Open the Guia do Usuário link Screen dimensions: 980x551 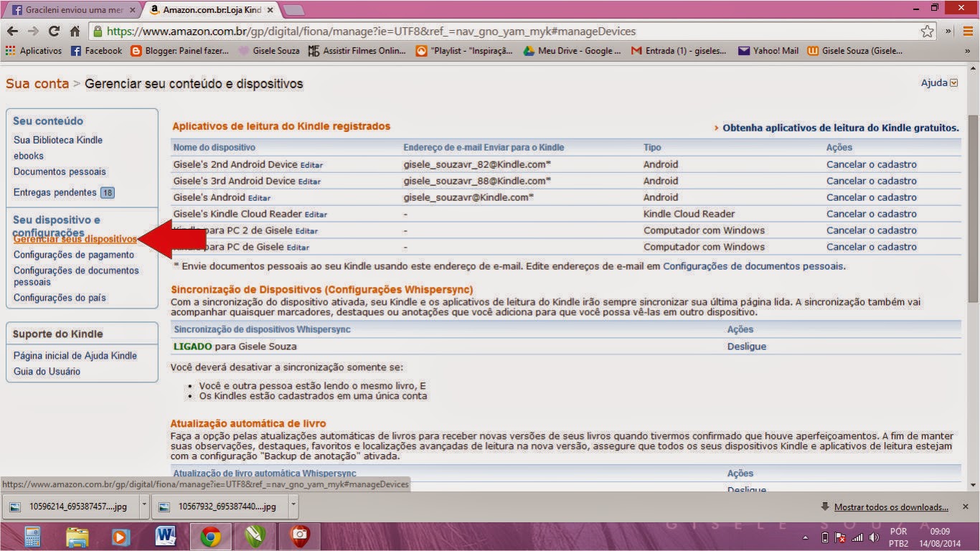click(47, 372)
